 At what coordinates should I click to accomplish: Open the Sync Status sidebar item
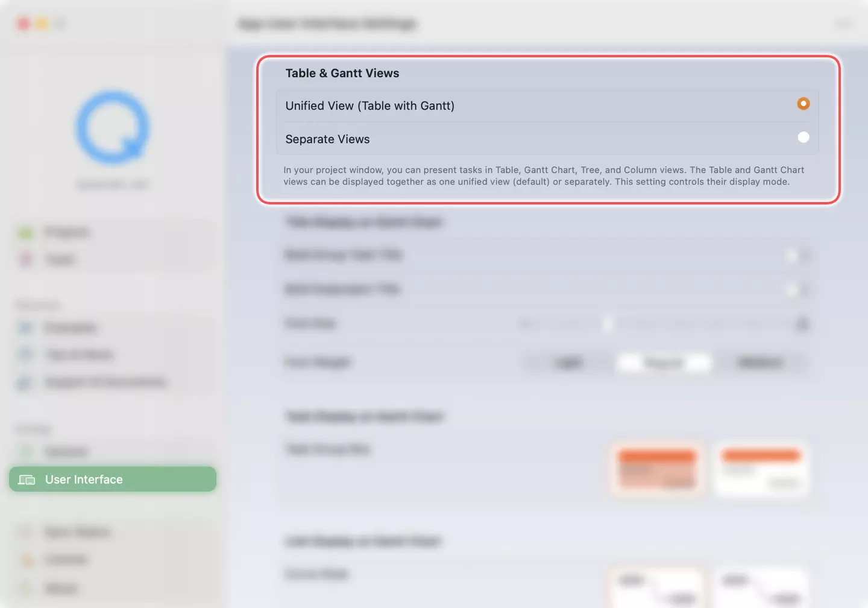[77, 532]
